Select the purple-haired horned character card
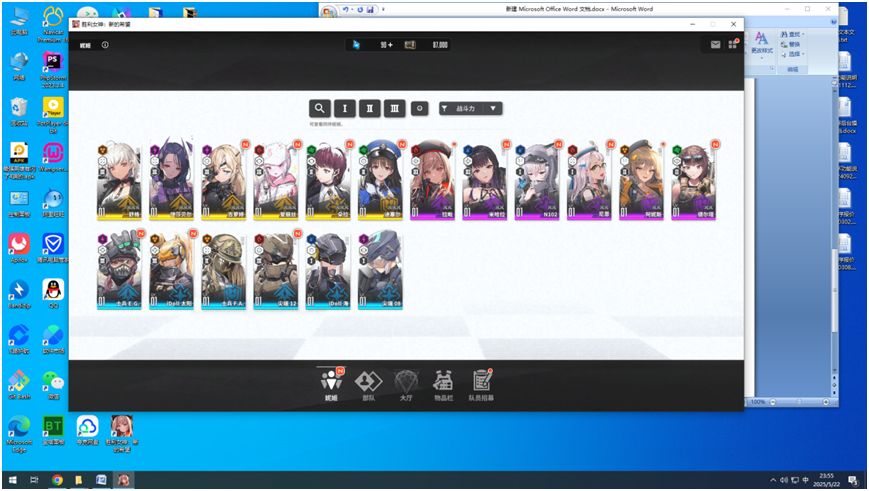 click(x=171, y=181)
